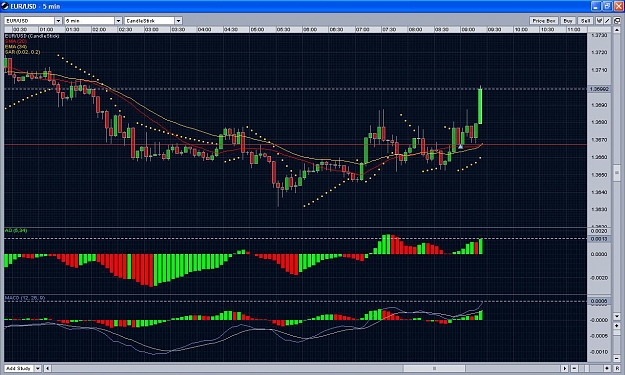This screenshot has height=375, width=625.
Task: Click the vertical scrollbar down arrow
Action: click(617, 316)
